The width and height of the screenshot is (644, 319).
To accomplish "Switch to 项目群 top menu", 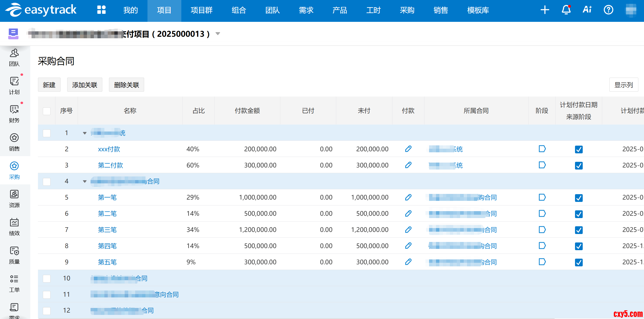I will pyautogui.click(x=201, y=10).
